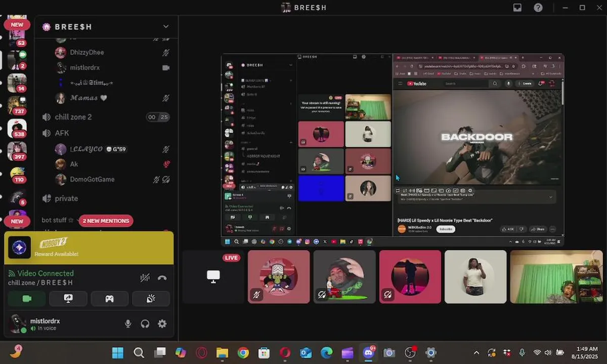The image size is (607, 364).
Task: Open Task View on the taskbar
Action: 160,353
